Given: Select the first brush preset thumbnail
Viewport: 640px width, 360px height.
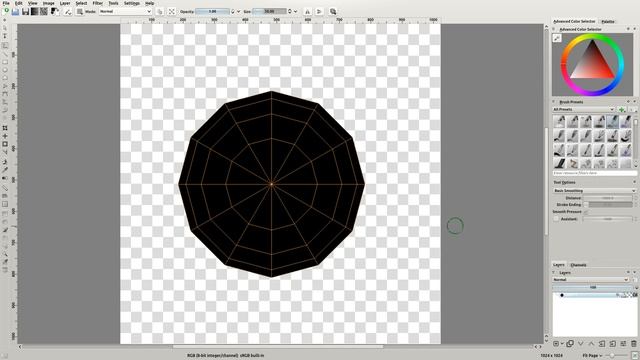Looking at the screenshot, I should pos(560,121).
